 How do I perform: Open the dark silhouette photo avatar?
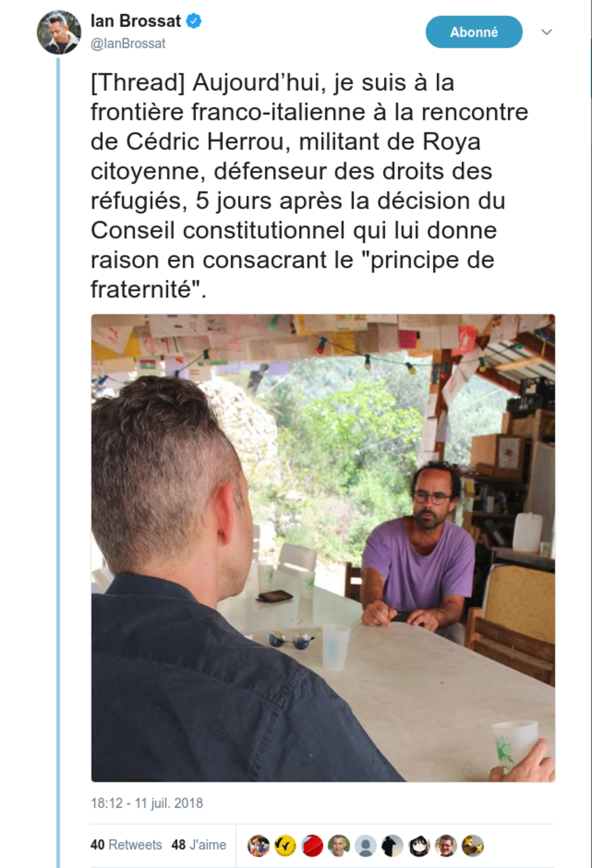392,845
